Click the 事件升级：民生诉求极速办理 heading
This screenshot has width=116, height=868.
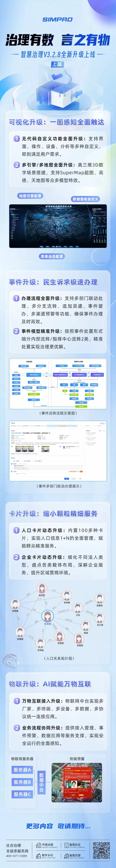53,282
